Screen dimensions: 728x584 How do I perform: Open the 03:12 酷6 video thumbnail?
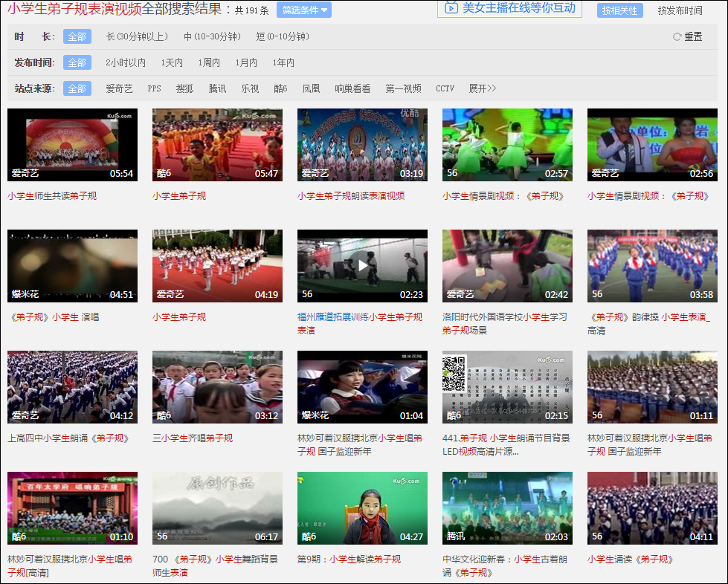click(217, 387)
